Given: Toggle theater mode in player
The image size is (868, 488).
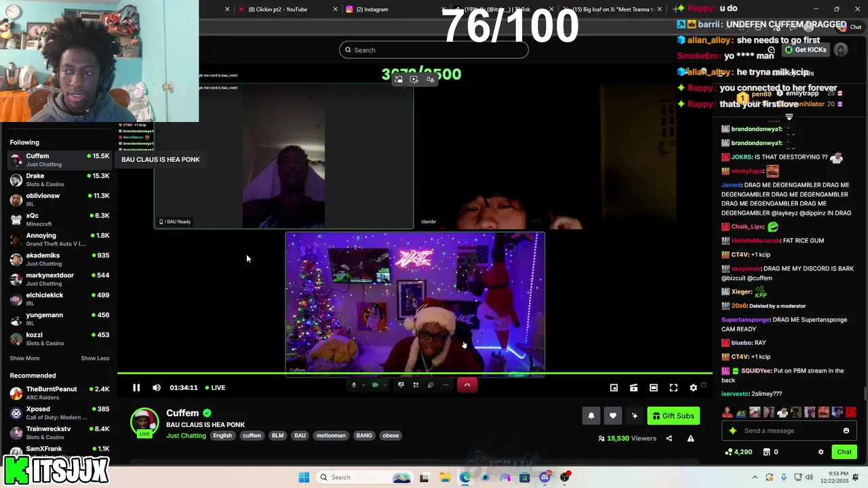Looking at the screenshot, I should [654, 388].
